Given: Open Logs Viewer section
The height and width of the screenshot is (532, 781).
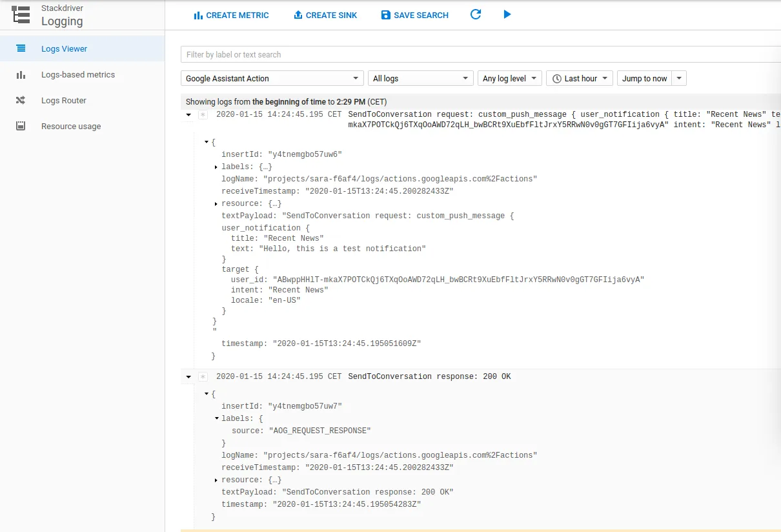Looking at the screenshot, I should click(x=82, y=48).
